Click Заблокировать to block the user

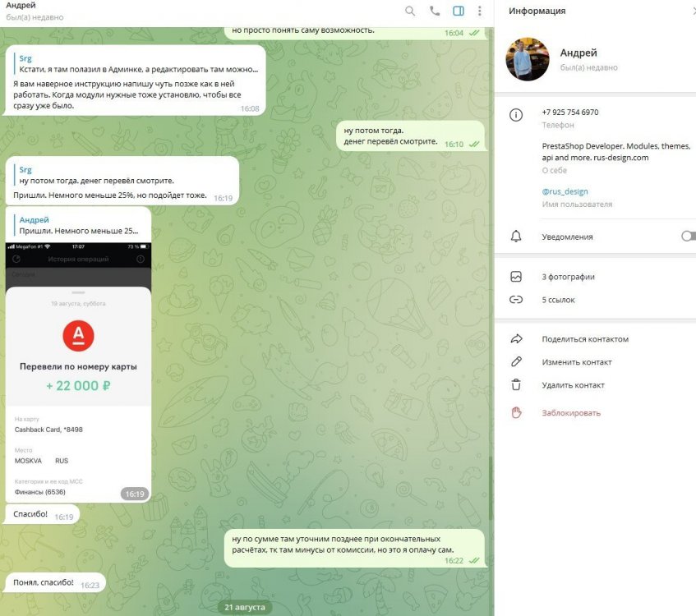pos(571,413)
